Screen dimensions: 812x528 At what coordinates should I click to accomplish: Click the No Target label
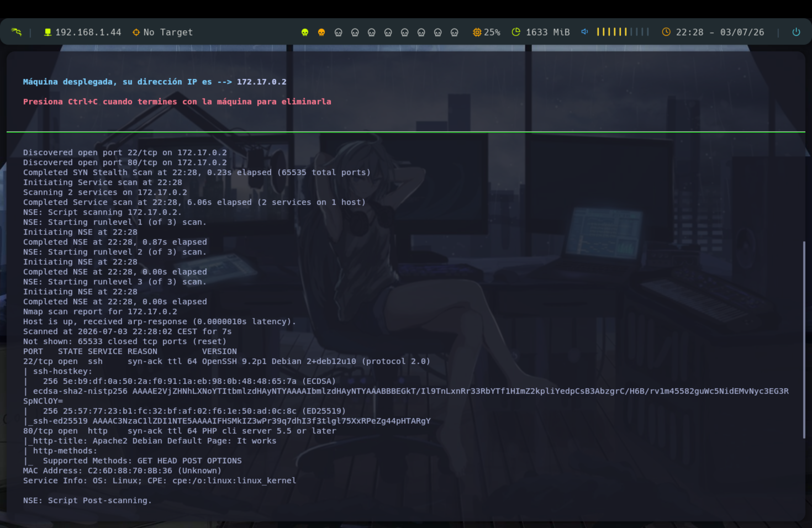(x=168, y=32)
